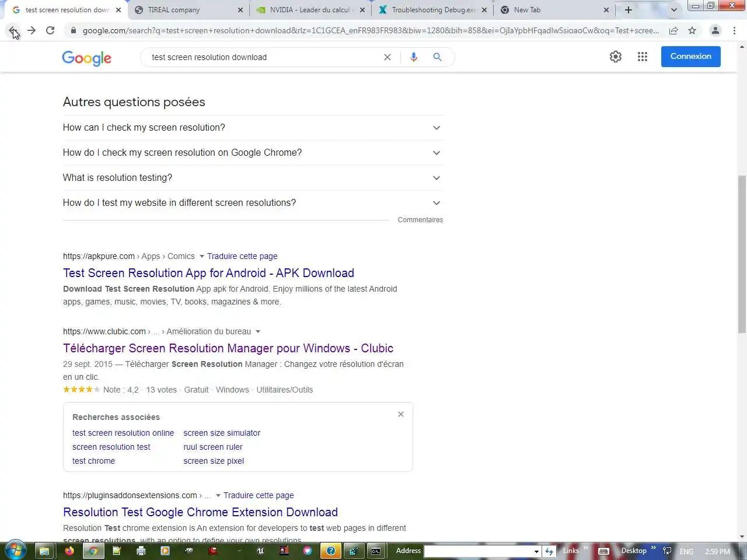
Task: Open Google search settings gear
Action: tap(616, 57)
